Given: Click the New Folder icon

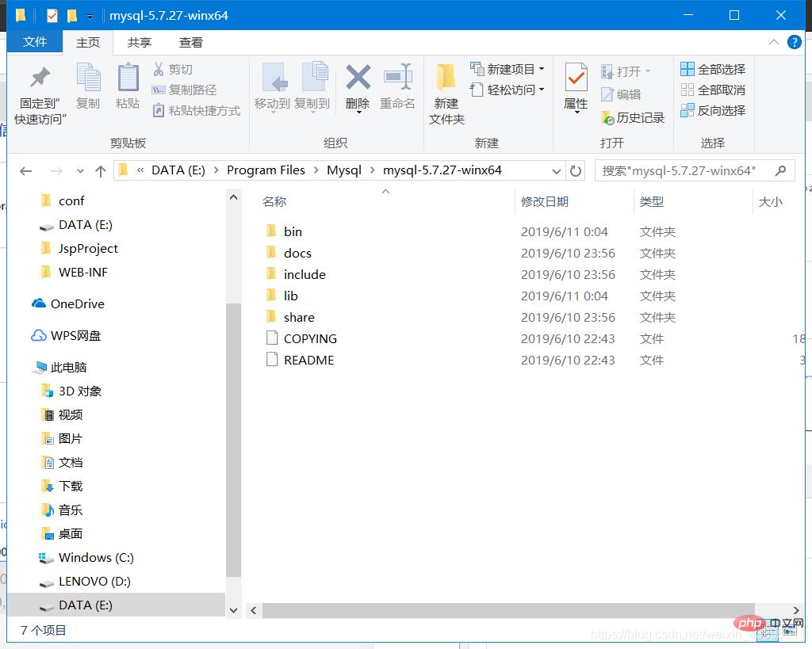Looking at the screenshot, I should [x=446, y=78].
